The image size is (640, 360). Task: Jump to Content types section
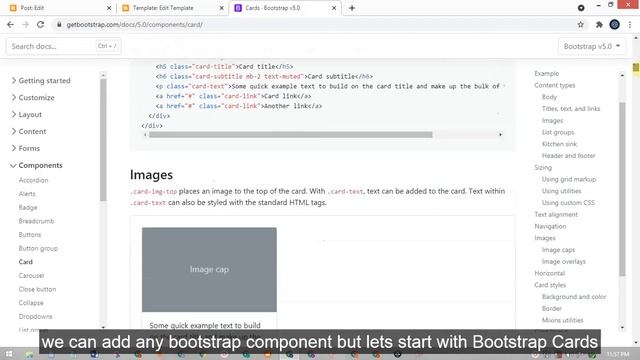pyautogui.click(x=555, y=85)
